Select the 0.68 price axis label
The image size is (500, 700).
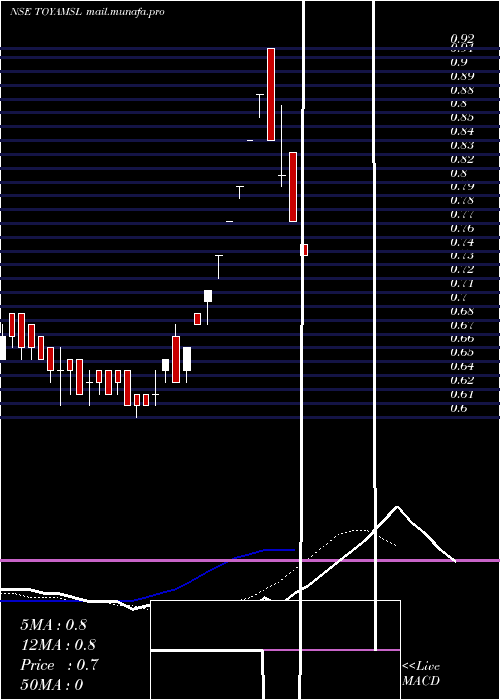coord(462,311)
